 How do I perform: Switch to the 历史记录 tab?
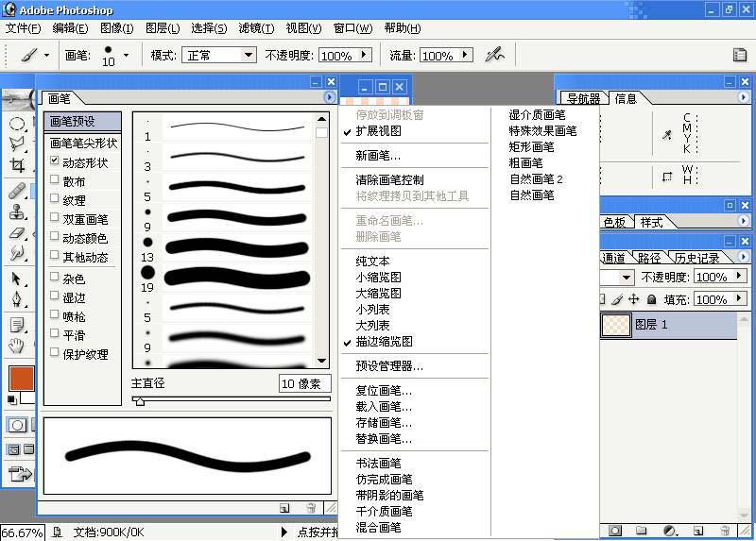click(x=696, y=258)
